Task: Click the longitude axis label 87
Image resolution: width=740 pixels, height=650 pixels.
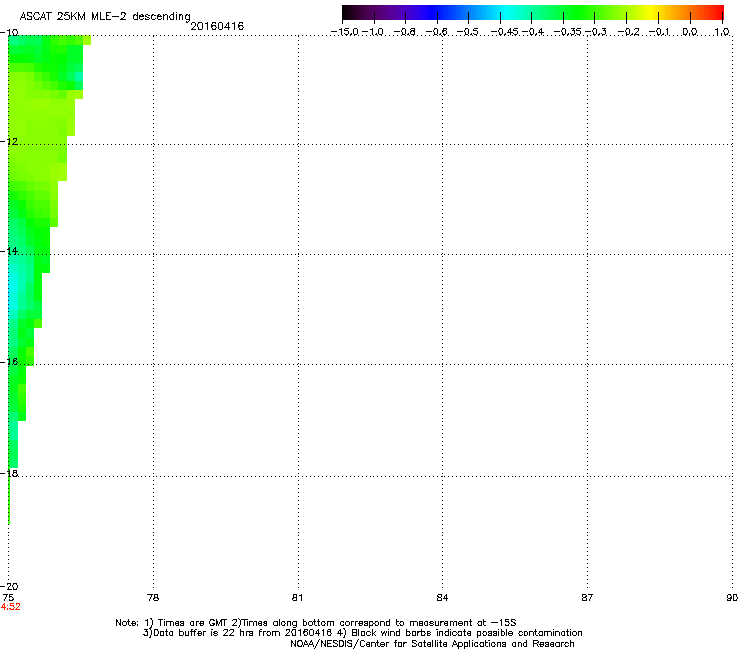Action: pos(587,598)
